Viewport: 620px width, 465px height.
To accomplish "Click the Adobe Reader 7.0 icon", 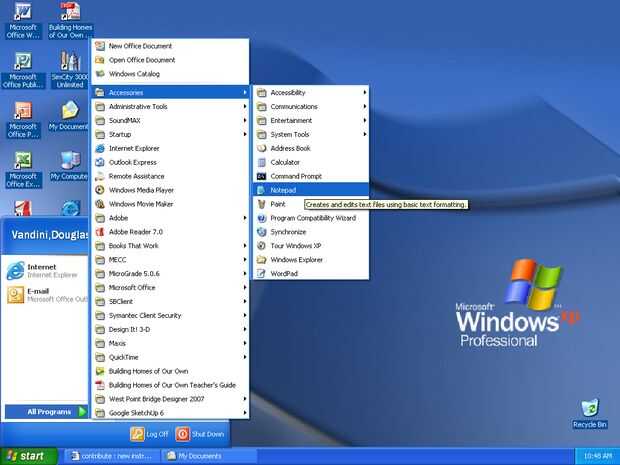I will (100, 232).
